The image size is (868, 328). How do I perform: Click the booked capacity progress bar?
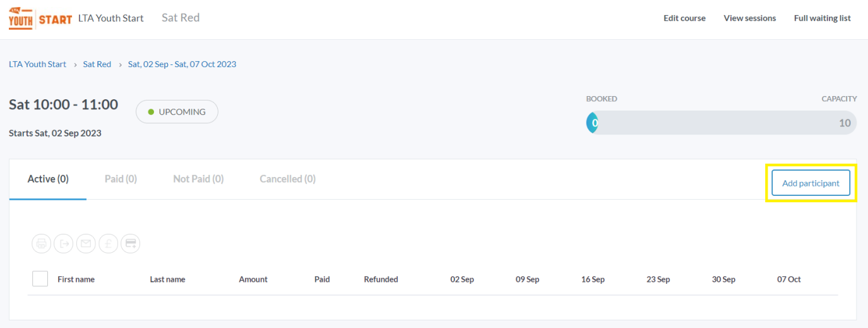click(722, 123)
